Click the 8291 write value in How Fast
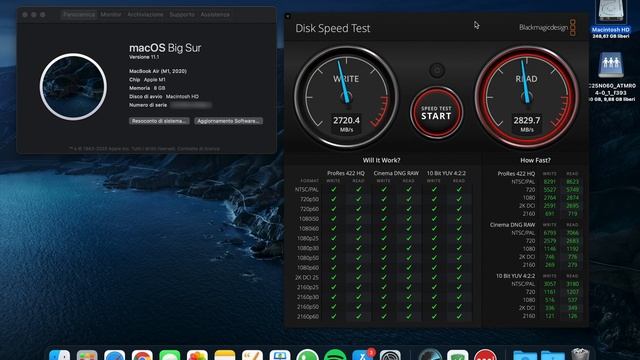The image size is (640, 360). (550, 182)
